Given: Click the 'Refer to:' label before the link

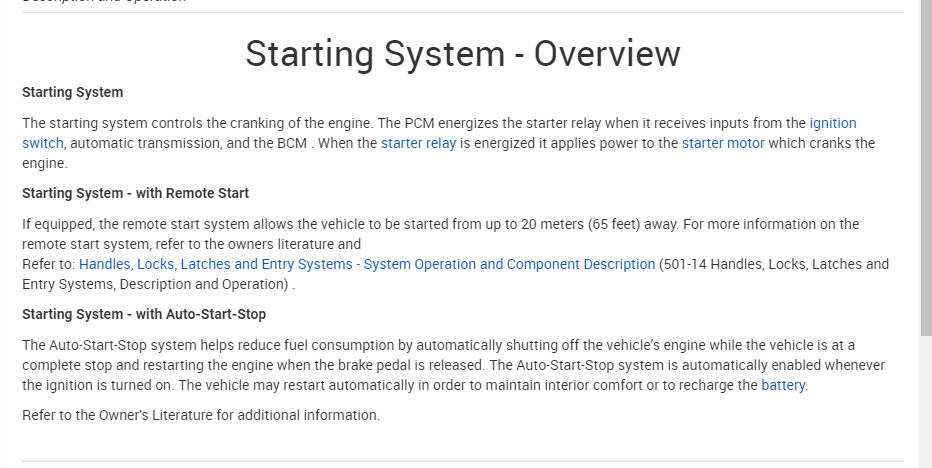Looking at the screenshot, I should coord(48,264).
